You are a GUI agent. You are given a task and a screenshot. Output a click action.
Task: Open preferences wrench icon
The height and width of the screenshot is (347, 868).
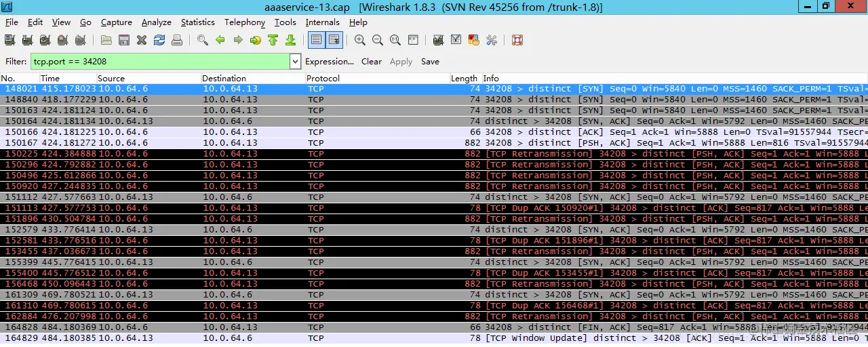(492, 40)
